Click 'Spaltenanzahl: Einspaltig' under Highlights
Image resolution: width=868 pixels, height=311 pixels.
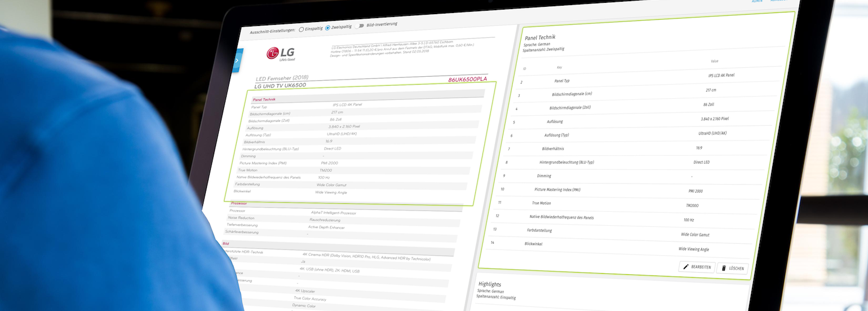click(496, 297)
